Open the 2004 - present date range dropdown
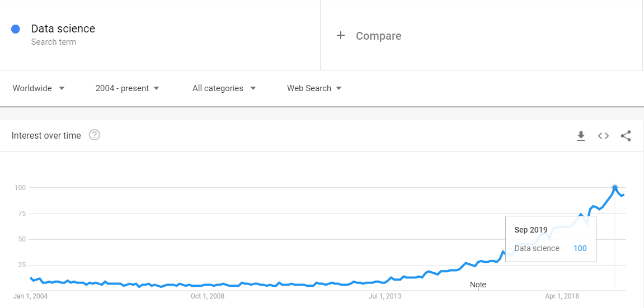This screenshot has width=644, height=308. coord(128,88)
